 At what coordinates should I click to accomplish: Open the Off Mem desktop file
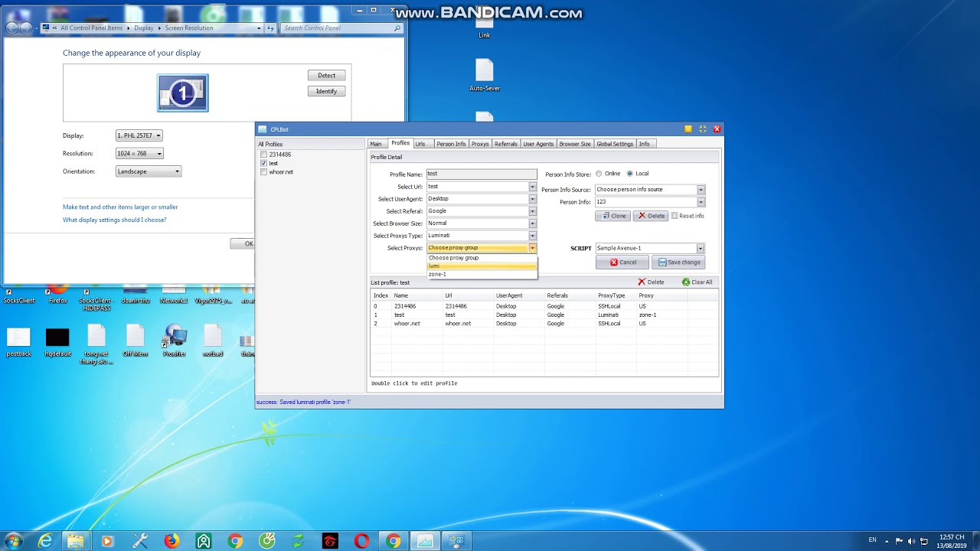pyautogui.click(x=135, y=341)
